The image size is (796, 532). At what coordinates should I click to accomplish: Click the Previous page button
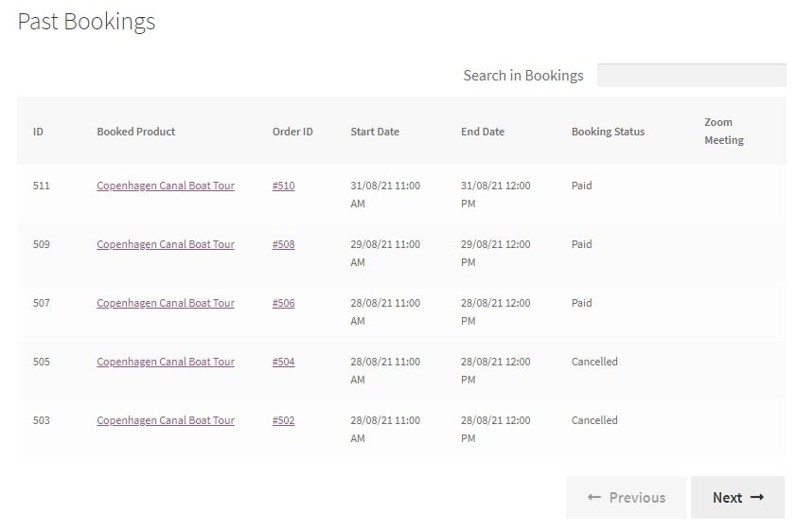pos(626,498)
